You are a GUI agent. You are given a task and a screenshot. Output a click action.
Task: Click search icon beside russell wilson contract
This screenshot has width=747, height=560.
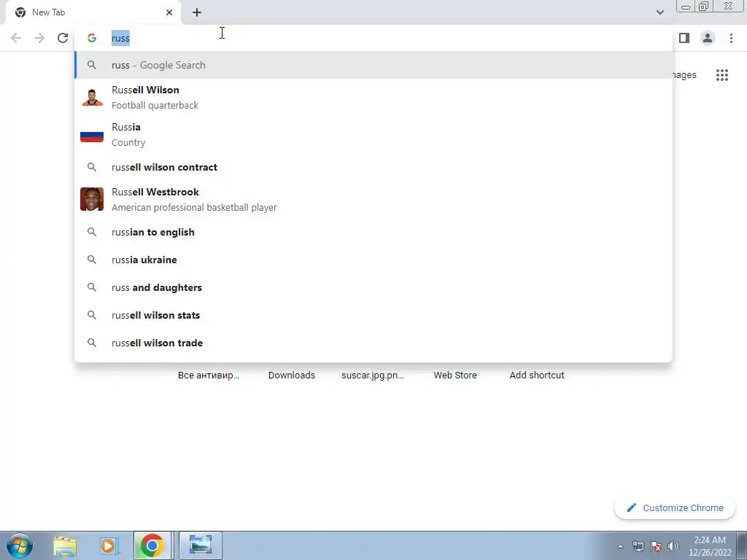pyautogui.click(x=92, y=167)
